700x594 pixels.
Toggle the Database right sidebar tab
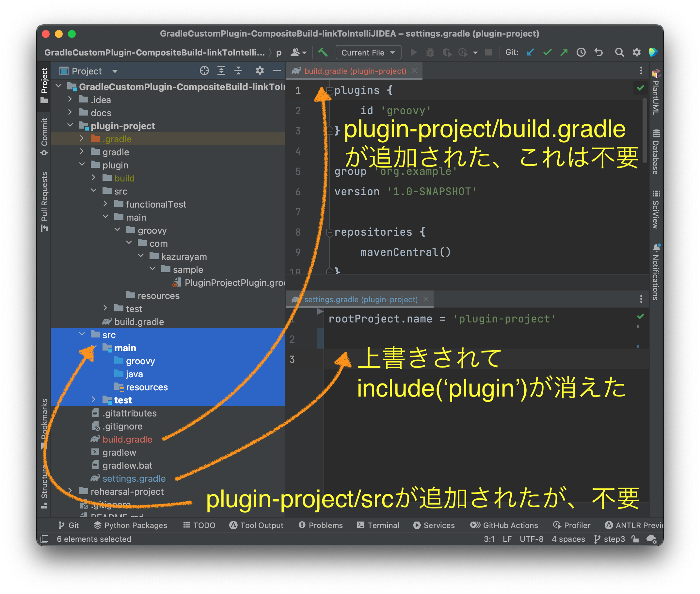click(x=656, y=151)
